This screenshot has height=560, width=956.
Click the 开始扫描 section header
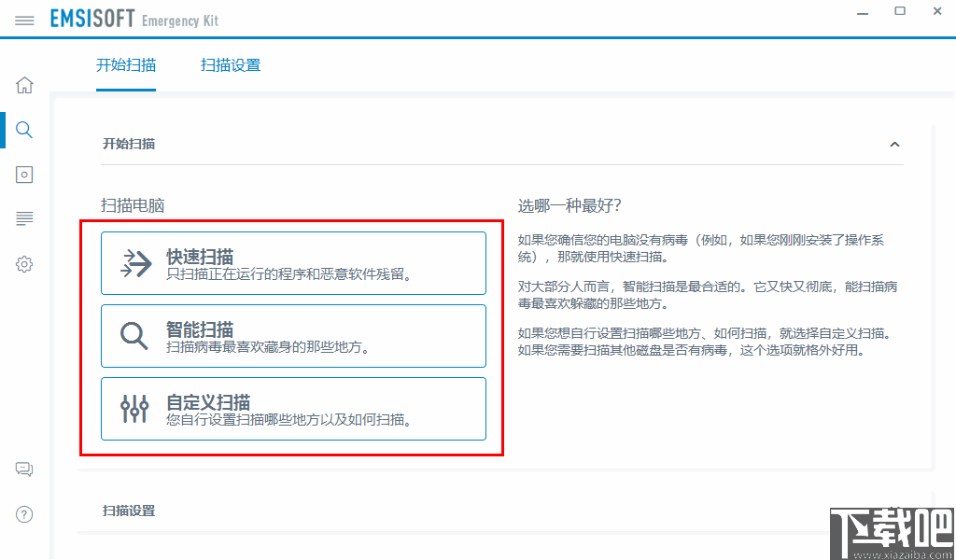tap(129, 144)
